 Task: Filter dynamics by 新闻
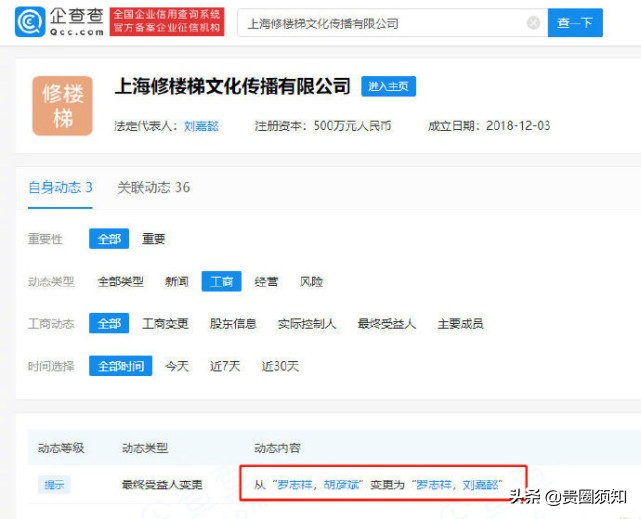click(x=177, y=282)
